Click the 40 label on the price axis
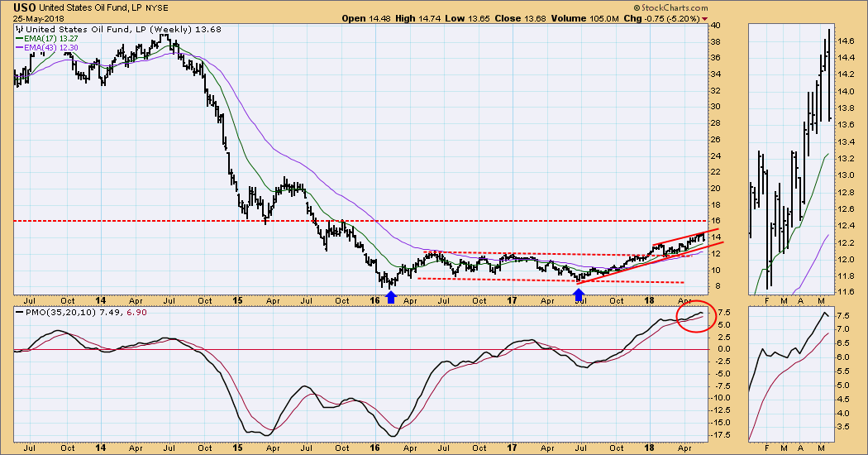The width and height of the screenshot is (868, 455). click(x=715, y=26)
